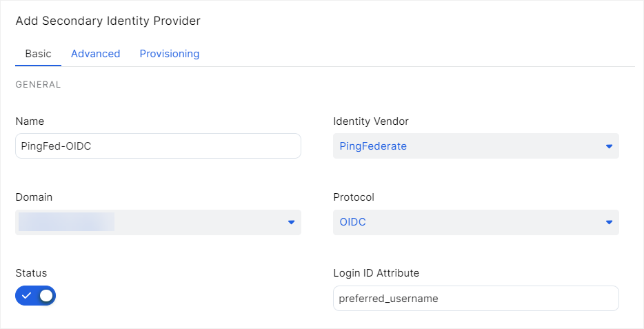Open the Provisioning tab
The width and height of the screenshot is (644, 329).
point(170,54)
